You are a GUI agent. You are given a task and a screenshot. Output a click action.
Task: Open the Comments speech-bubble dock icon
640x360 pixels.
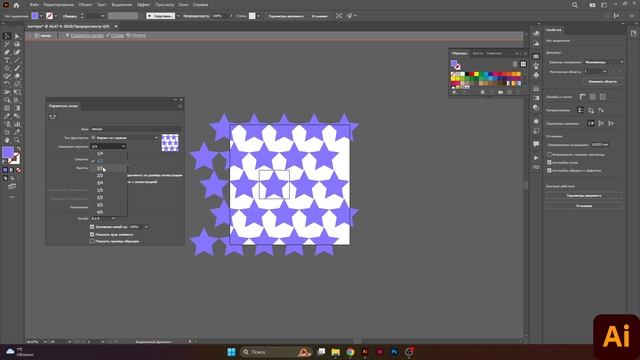pyautogui.click(x=536, y=144)
